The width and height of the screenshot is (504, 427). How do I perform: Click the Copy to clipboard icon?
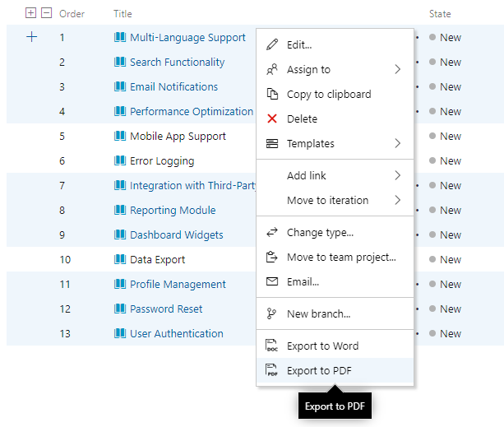point(272,95)
